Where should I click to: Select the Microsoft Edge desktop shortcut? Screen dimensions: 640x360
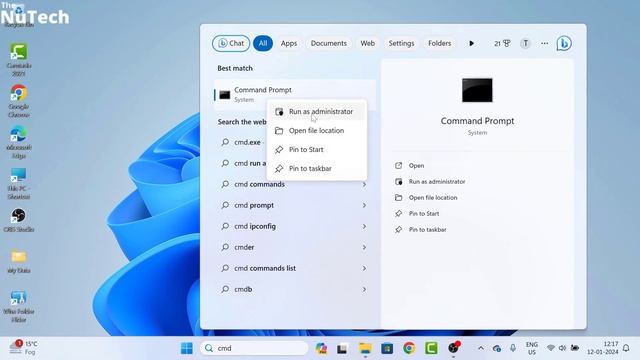(x=19, y=142)
